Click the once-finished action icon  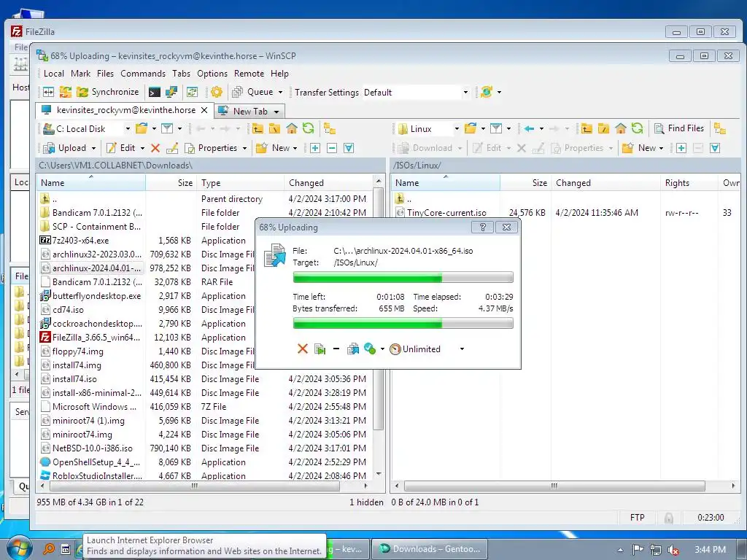click(x=370, y=349)
